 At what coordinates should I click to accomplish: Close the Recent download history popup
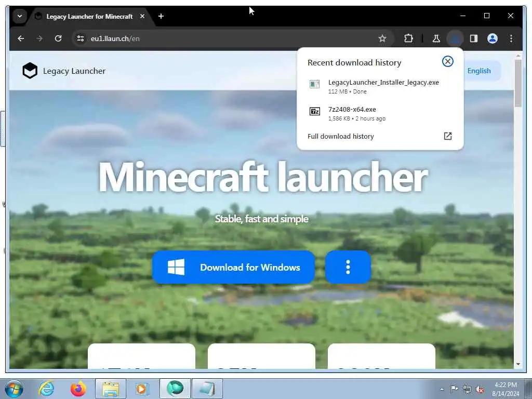click(x=447, y=61)
